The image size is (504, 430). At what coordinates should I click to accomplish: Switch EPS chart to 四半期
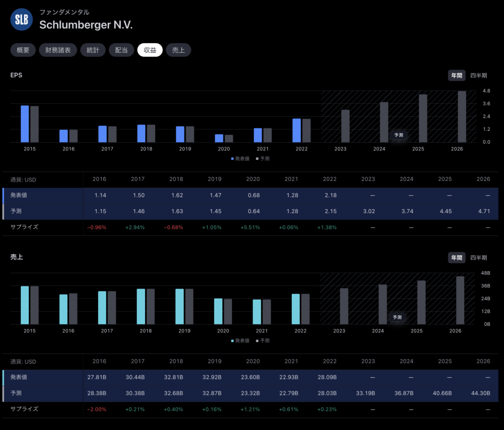click(478, 76)
